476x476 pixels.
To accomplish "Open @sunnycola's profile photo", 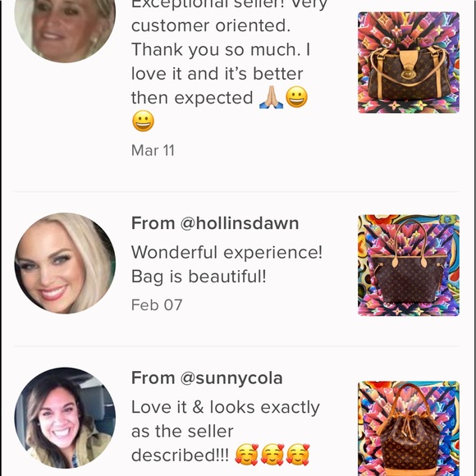I will click(65, 418).
